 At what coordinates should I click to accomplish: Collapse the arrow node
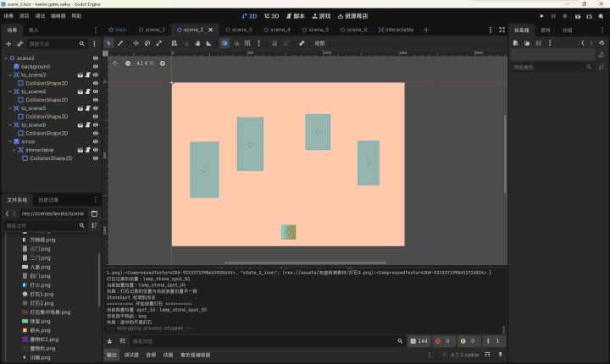(10, 141)
